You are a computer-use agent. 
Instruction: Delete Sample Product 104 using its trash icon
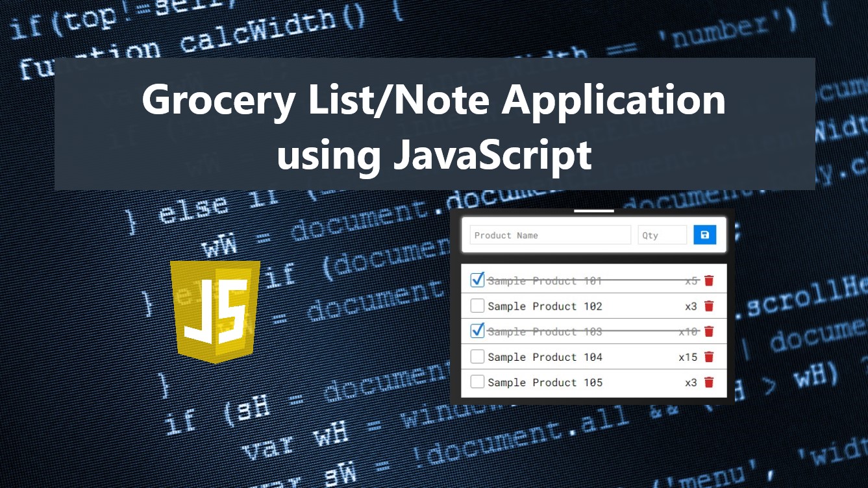pos(708,356)
